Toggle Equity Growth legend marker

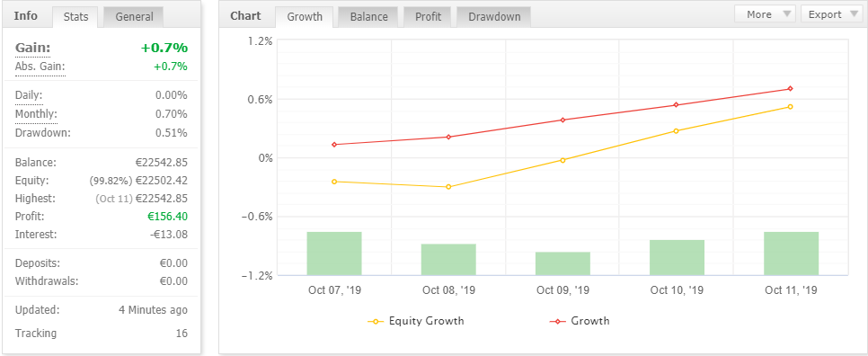(376, 321)
